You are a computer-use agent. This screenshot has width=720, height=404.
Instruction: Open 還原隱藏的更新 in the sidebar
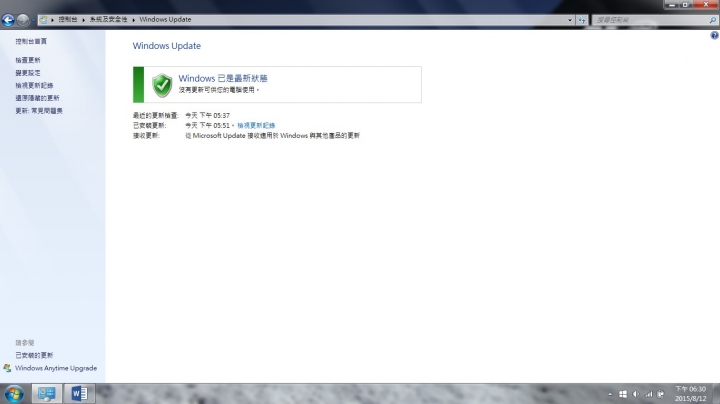(37, 98)
